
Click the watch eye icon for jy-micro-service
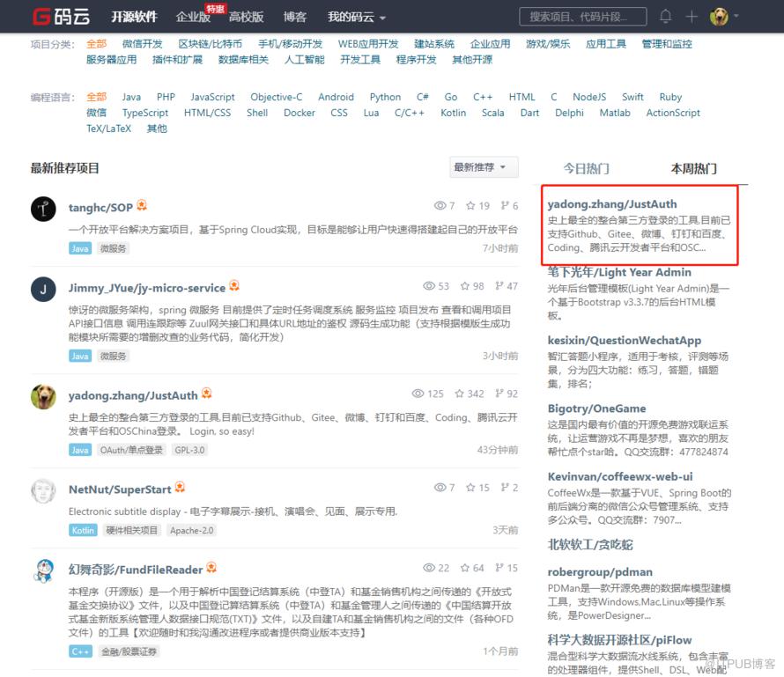[428, 286]
